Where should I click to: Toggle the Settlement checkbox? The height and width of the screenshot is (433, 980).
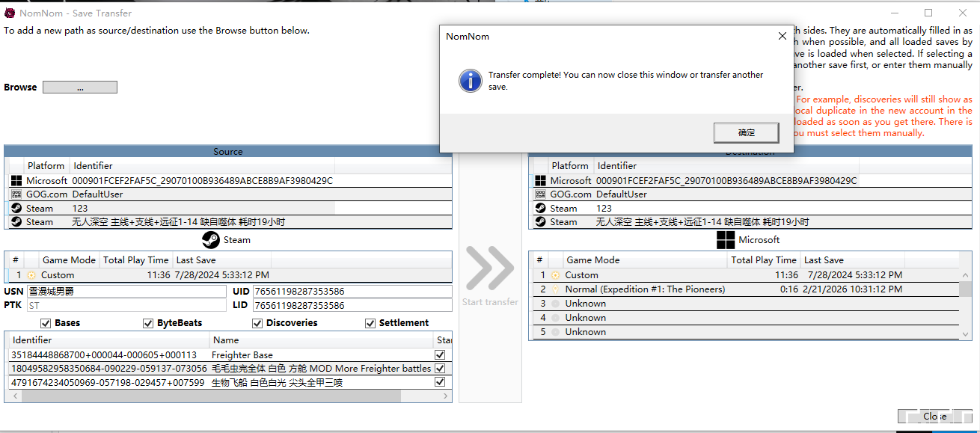pyautogui.click(x=370, y=323)
